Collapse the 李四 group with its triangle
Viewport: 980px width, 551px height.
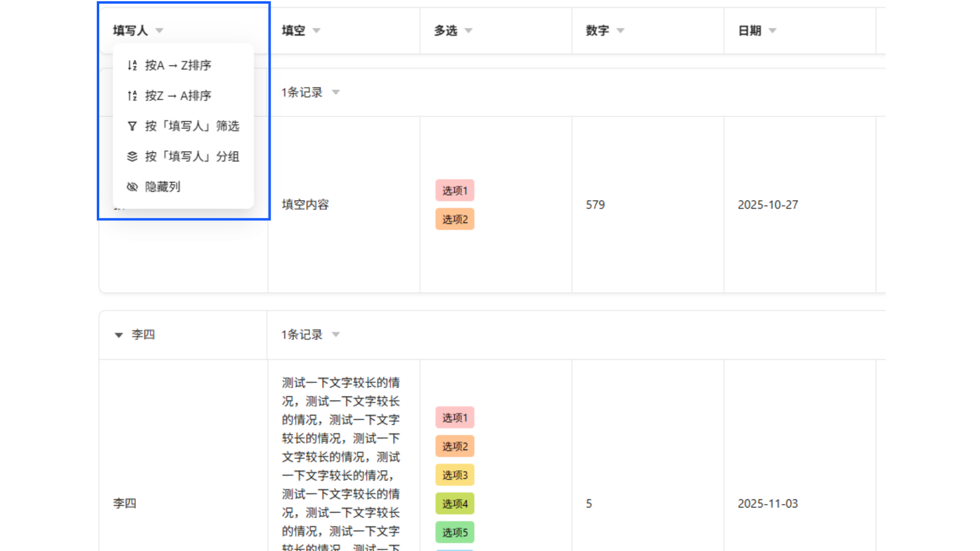coord(119,334)
